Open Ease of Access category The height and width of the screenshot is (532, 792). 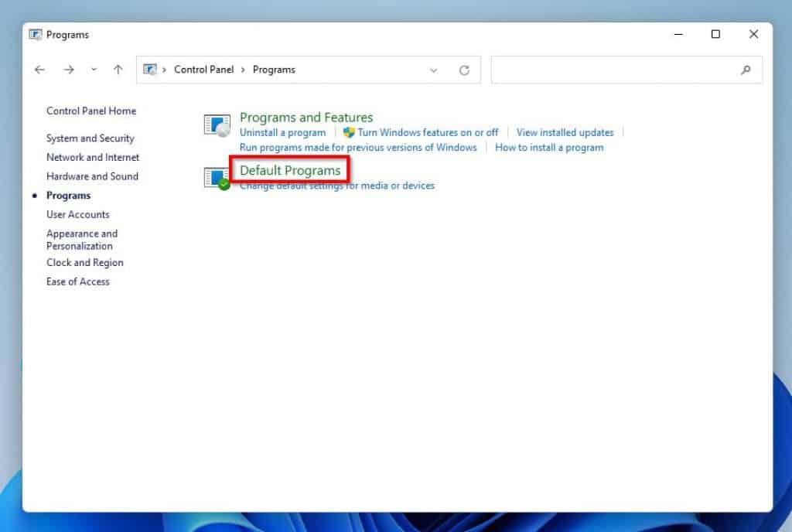78,281
